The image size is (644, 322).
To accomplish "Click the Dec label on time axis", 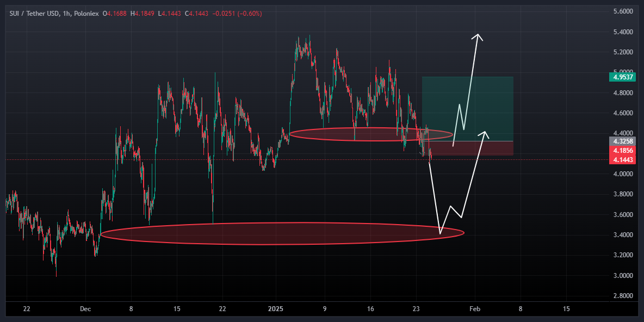I will 85,309.
